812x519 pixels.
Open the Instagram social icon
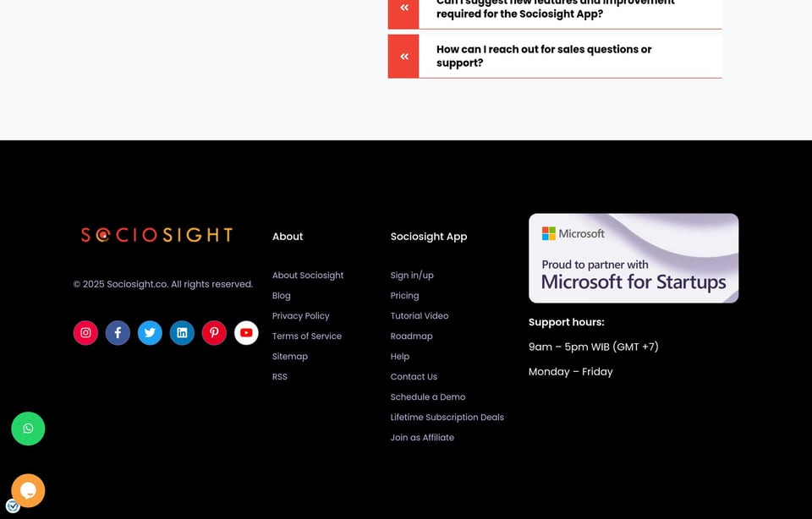[x=85, y=333]
